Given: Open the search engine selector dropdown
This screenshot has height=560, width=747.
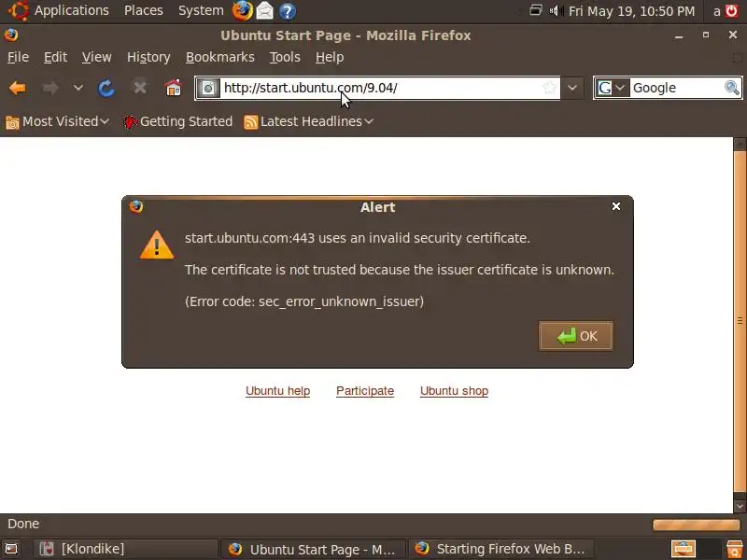Looking at the screenshot, I should click(612, 88).
